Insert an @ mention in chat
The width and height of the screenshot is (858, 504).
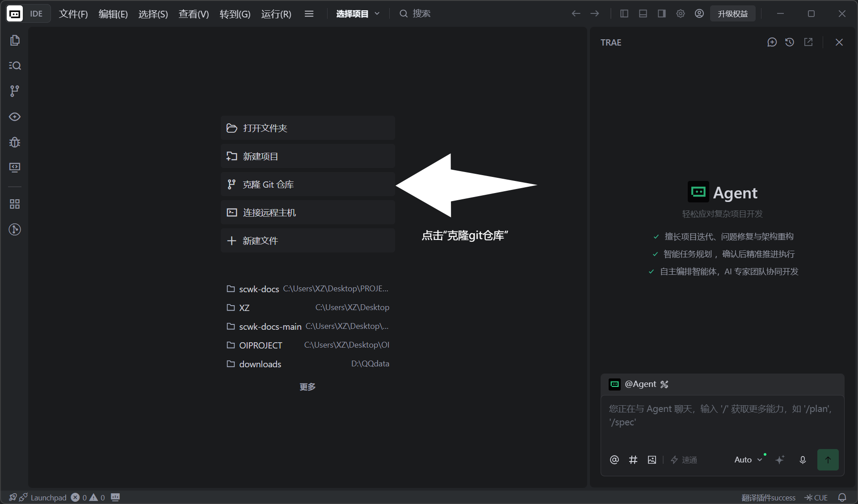click(614, 460)
